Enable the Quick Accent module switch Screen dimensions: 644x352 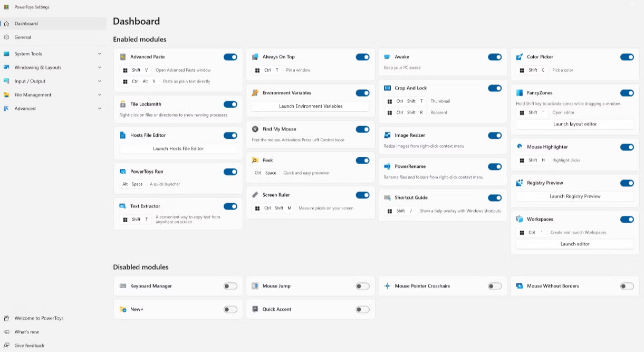pos(362,309)
